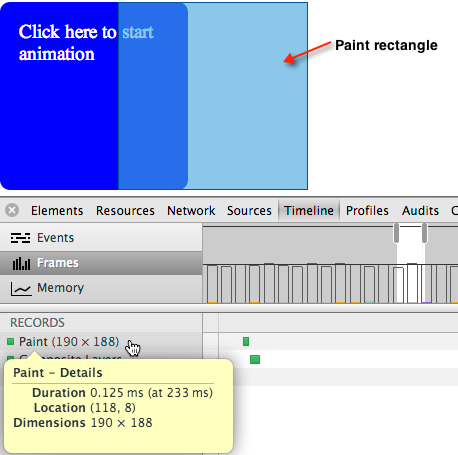The height and width of the screenshot is (455, 458).
Task: Click the RECORDS header
Action: [37, 323]
